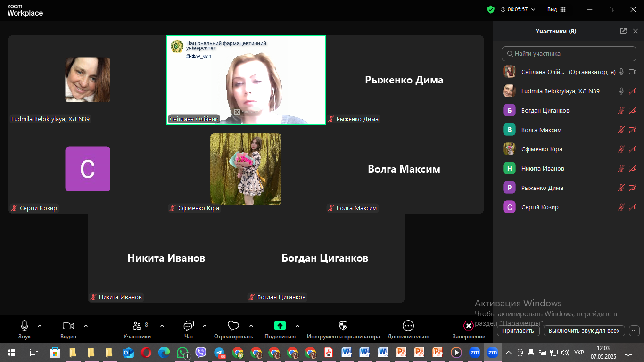Close the Участники panel with X
Image resolution: width=644 pixels, height=362 pixels.
tap(636, 31)
